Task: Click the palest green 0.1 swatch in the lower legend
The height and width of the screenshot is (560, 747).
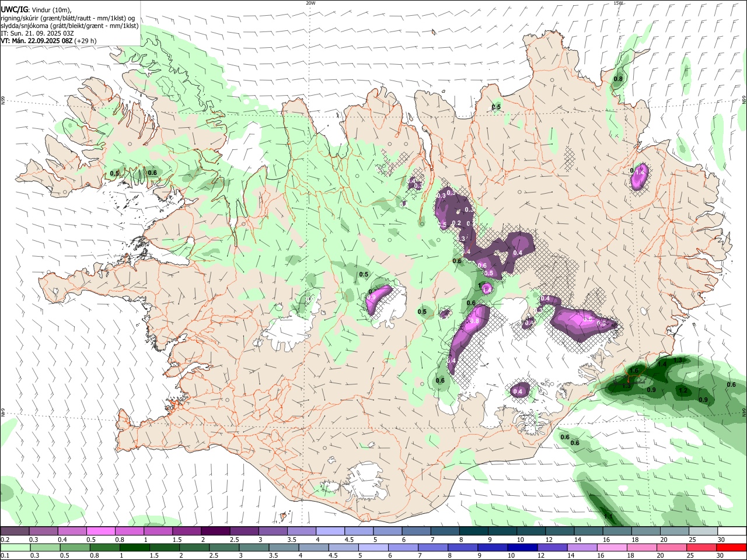Action: pyautogui.click(x=15, y=548)
